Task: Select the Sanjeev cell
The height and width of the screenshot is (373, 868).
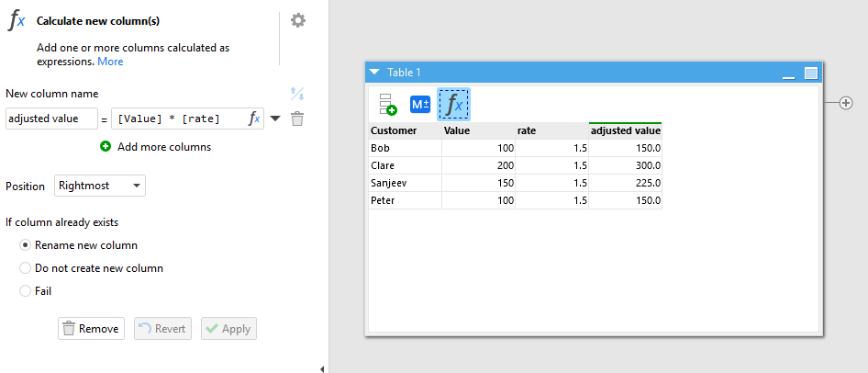Action: [406, 183]
